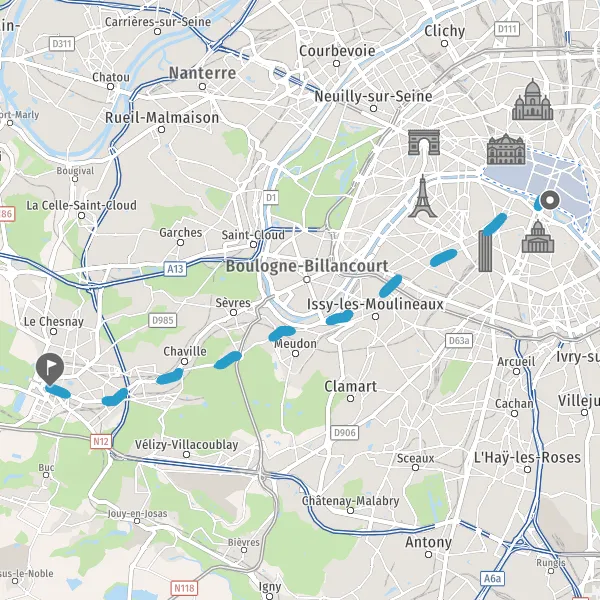Click the Vélizy-Villacoublay town marker
600x600 pixels.
[186, 454]
